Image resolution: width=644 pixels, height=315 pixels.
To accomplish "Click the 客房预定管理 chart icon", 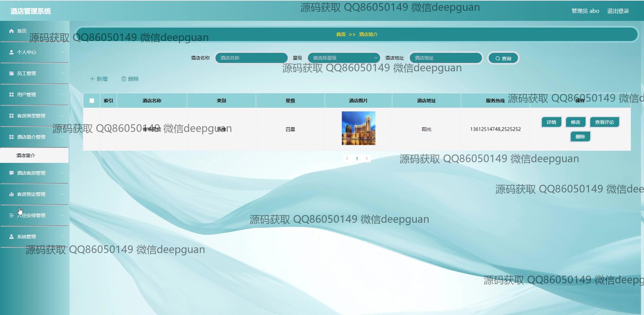I will click(x=11, y=194).
